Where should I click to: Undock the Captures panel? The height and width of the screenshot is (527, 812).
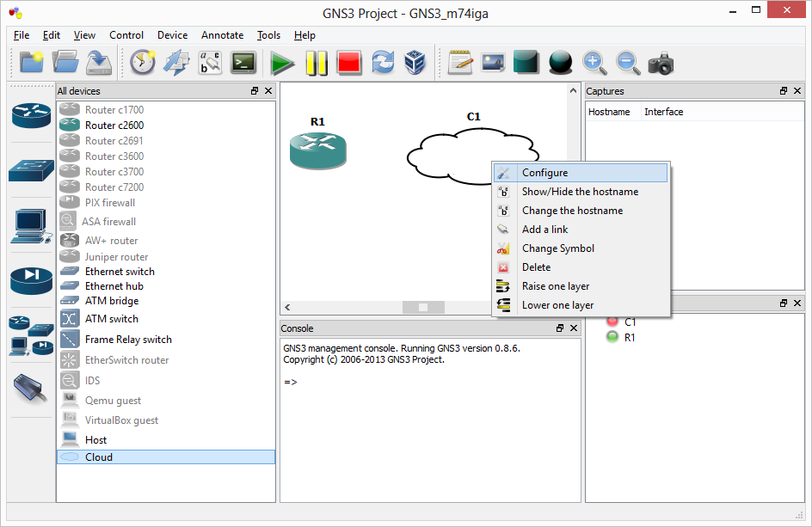[x=784, y=90]
